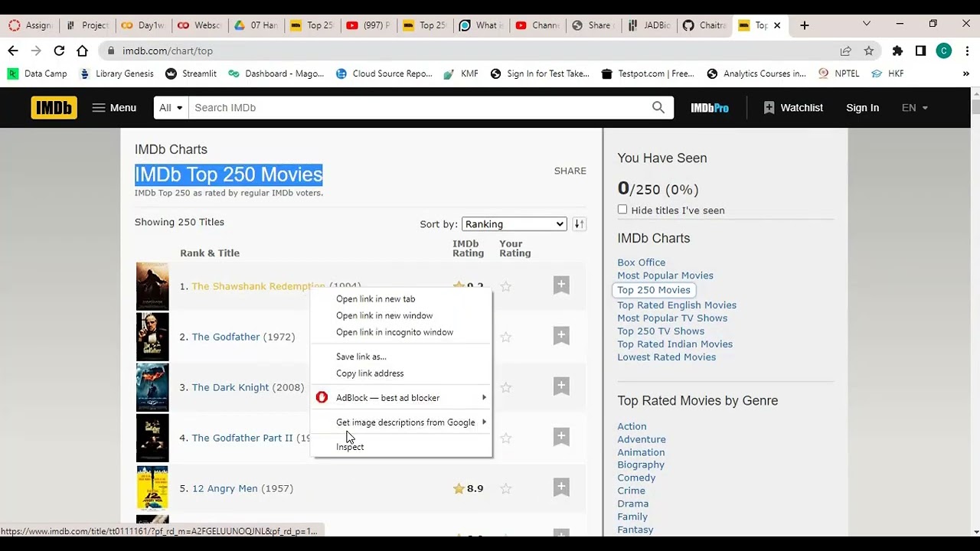Add The Shawshank Redemption to watchlist
Screen dimensions: 980x551
[561, 285]
